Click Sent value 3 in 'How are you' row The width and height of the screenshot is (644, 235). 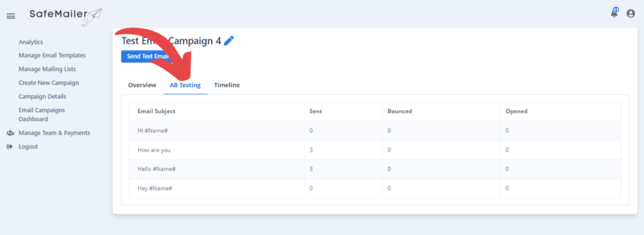click(311, 150)
